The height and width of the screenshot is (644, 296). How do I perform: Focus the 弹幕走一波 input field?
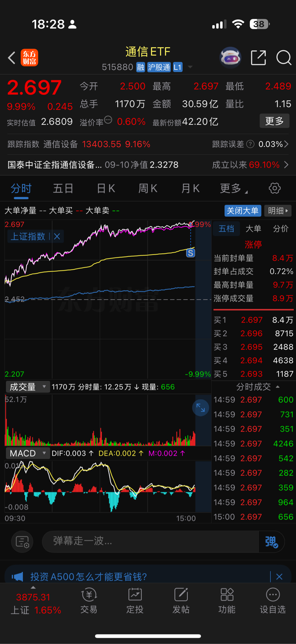(150, 541)
